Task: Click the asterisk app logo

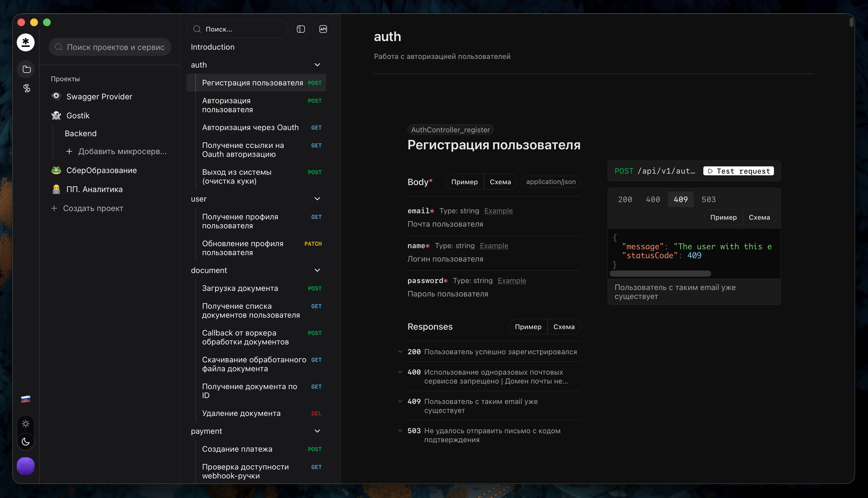Action: point(26,42)
